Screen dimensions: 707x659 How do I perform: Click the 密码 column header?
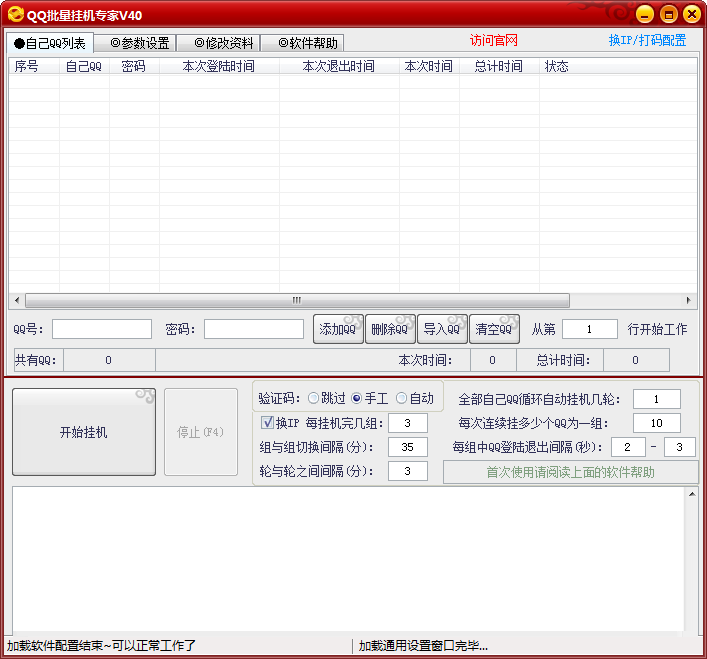(134, 66)
